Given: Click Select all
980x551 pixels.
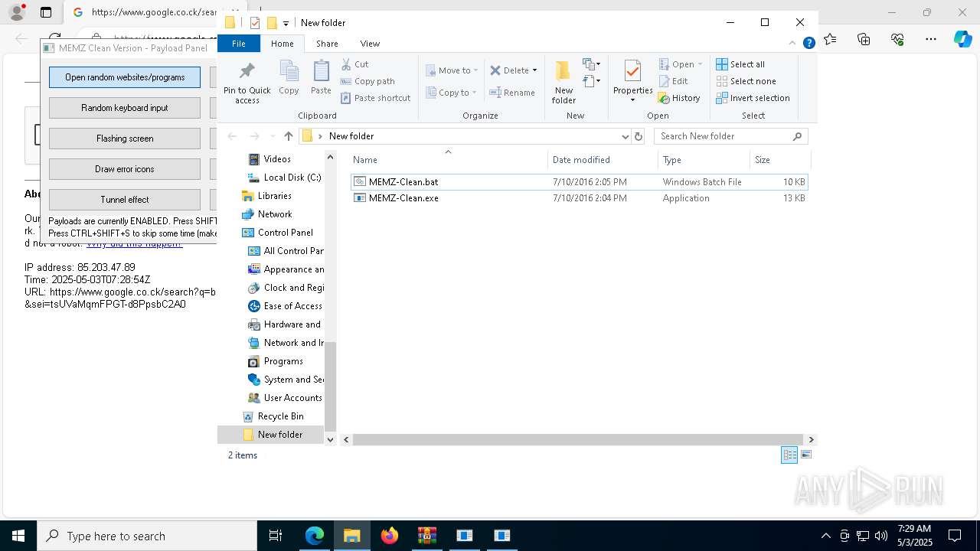Looking at the screenshot, I should click(x=740, y=64).
